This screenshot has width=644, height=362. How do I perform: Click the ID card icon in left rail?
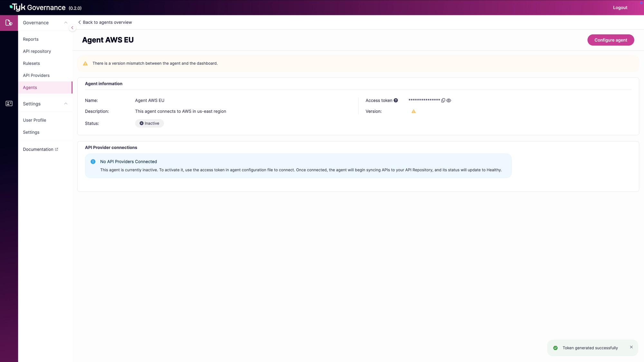[9, 104]
